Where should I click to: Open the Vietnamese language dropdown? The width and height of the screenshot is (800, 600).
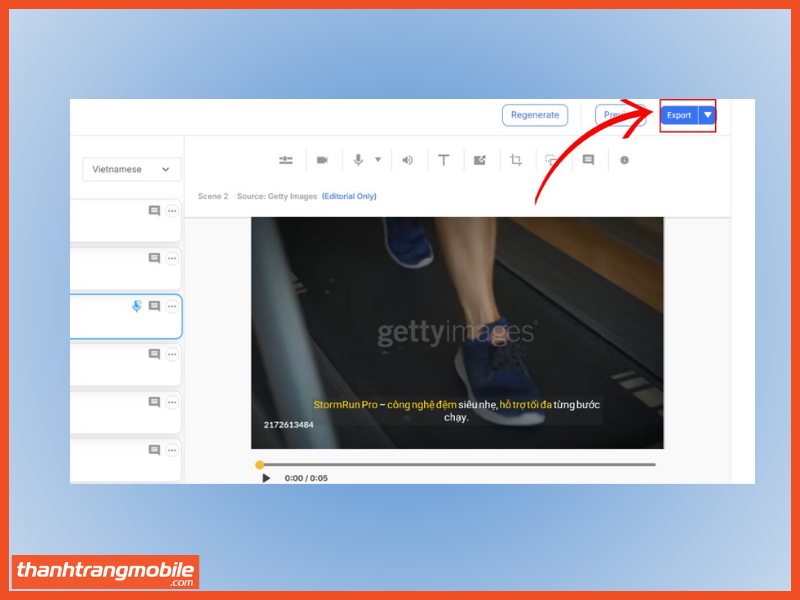pos(131,169)
